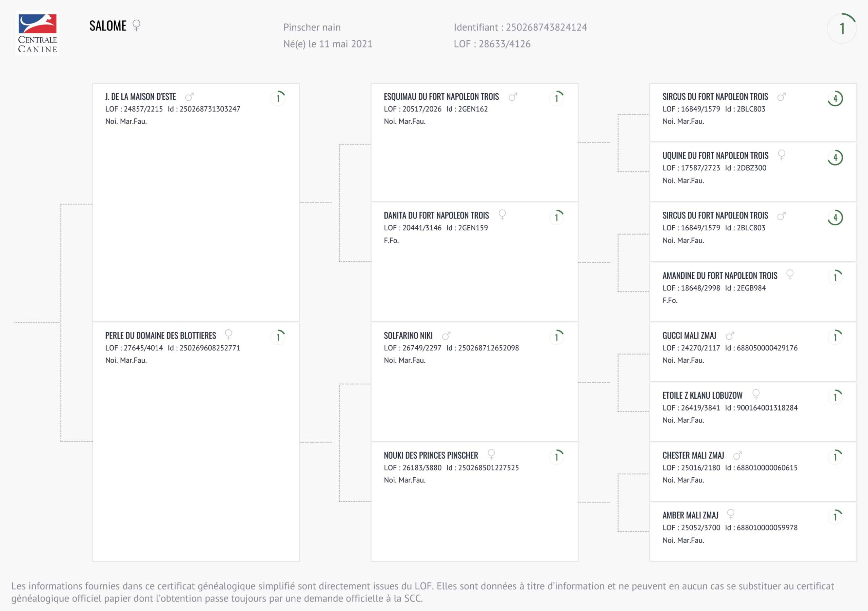The image size is (868, 611).
Task: Click the female symbol next to PERLE DU DOMAINE DES BLOTTIERES
Action: [228, 335]
